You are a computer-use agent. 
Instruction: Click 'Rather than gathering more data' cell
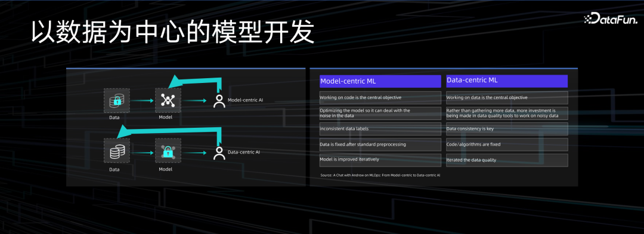[x=507, y=113]
